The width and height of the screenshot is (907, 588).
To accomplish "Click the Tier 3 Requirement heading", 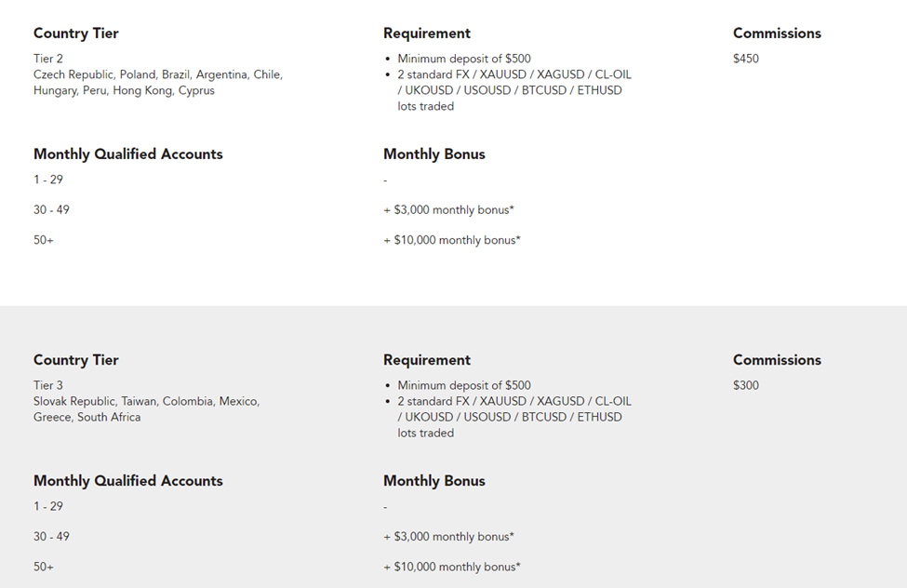I will 427,360.
